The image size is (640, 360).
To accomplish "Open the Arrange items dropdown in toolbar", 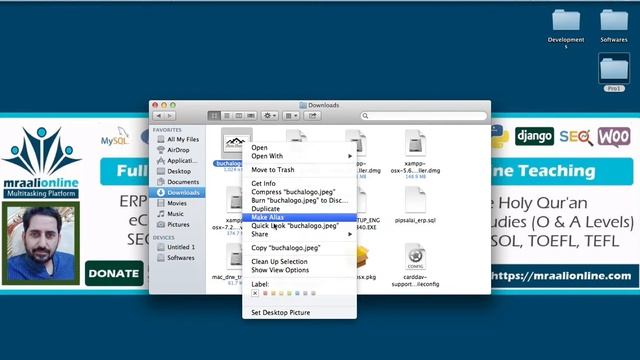I will 291,116.
